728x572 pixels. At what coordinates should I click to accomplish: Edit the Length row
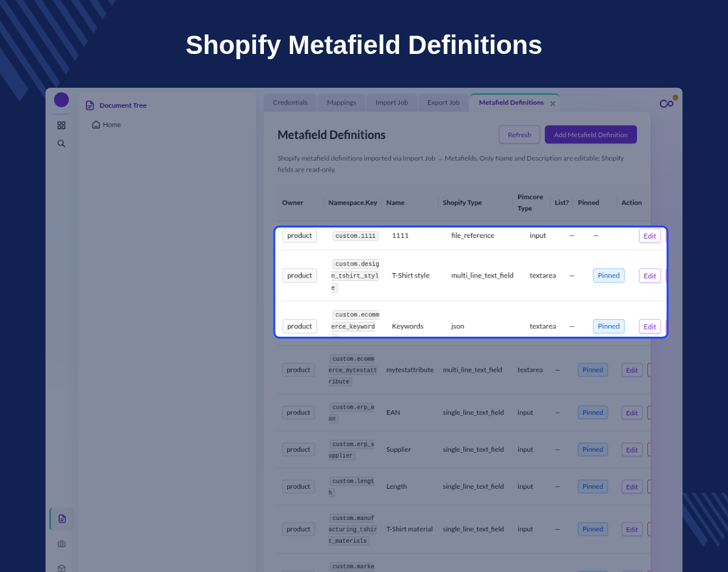pyautogui.click(x=632, y=487)
